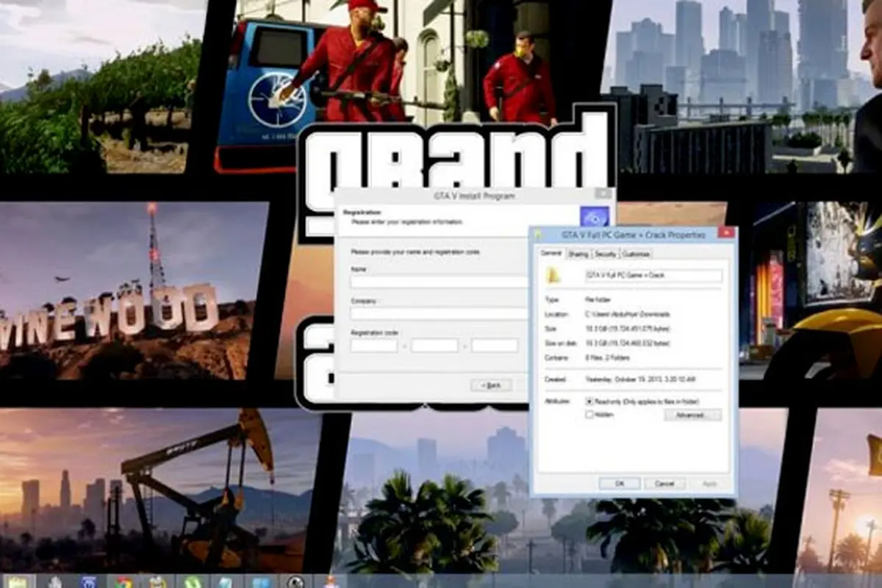This screenshot has height=588, width=882.
Task: Toggle the Read-only attribute checkbox
Action: click(589, 401)
